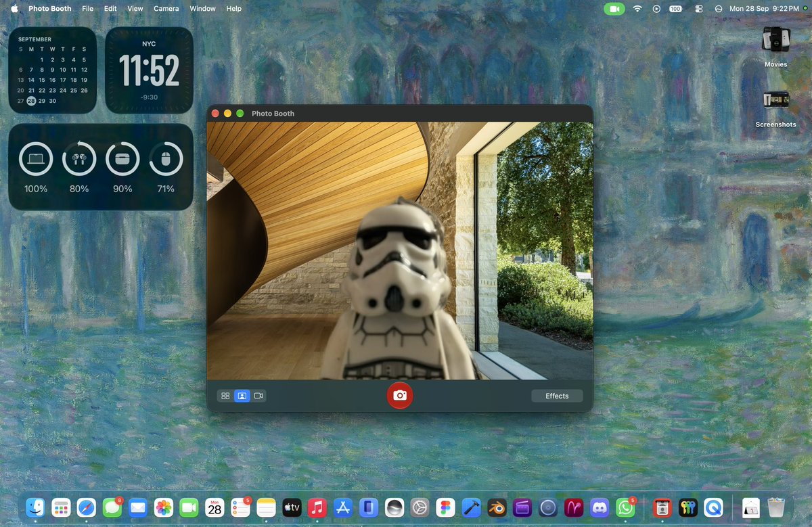Viewport: 812px width, 527px height.
Task: Open Music from the Dock
Action: pyautogui.click(x=317, y=507)
